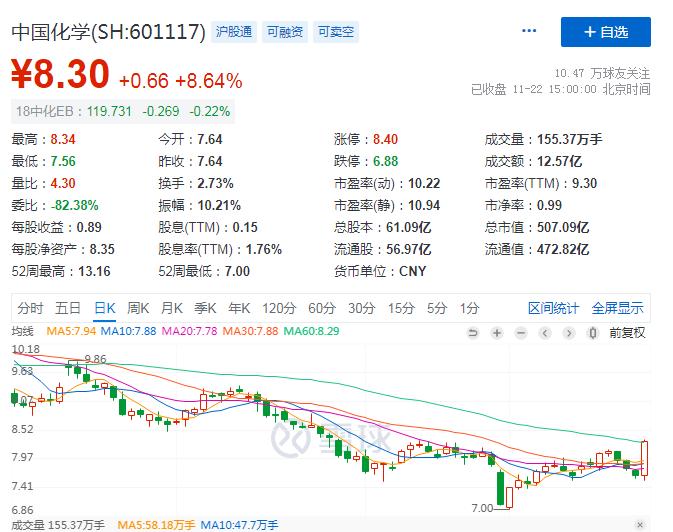Switch to 30分 interval tab
673x532 pixels.
coord(361,308)
